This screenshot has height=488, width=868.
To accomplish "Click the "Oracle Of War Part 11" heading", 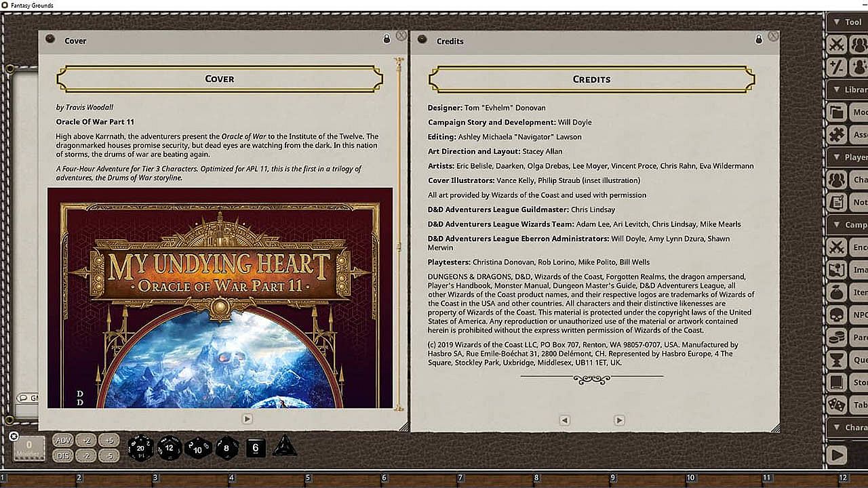I will coord(95,122).
